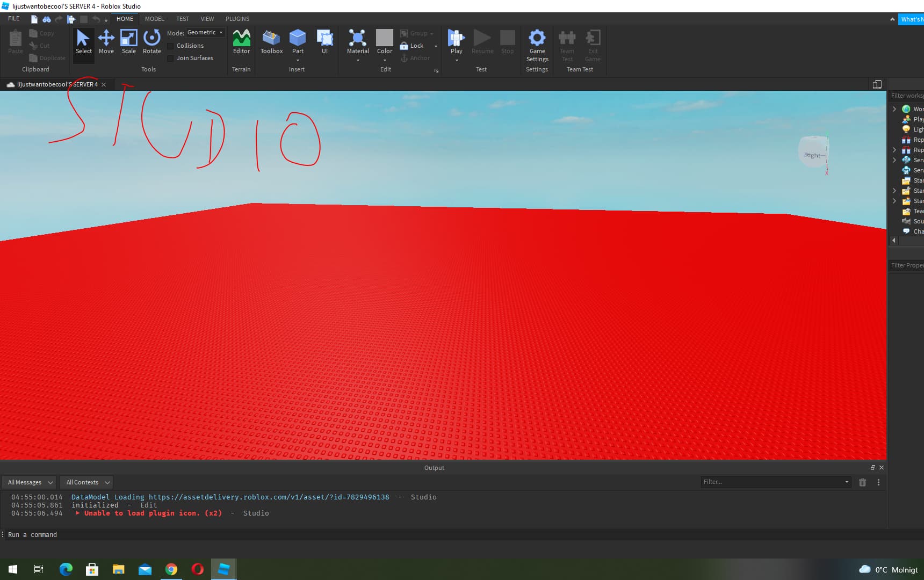Image resolution: width=924 pixels, height=580 pixels.
Task: Click the Lock button
Action: [412, 46]
